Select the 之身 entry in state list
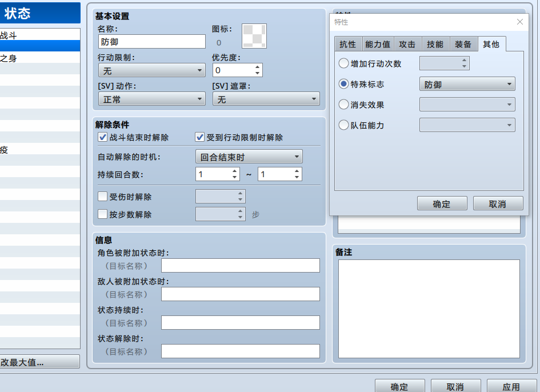The height and width of the screenshot is (392, 540). pos(40,57)
